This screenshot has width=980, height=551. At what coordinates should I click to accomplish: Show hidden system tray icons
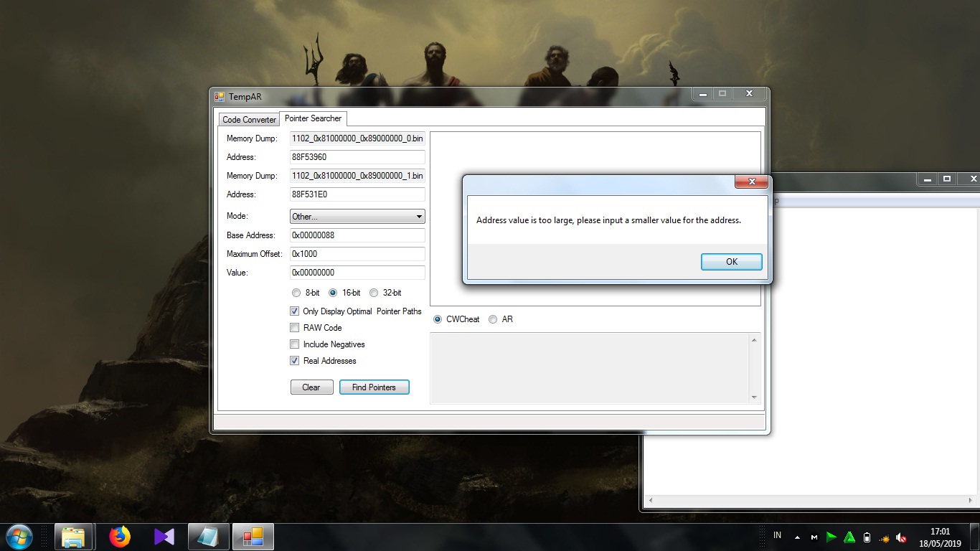coord(797,537)
